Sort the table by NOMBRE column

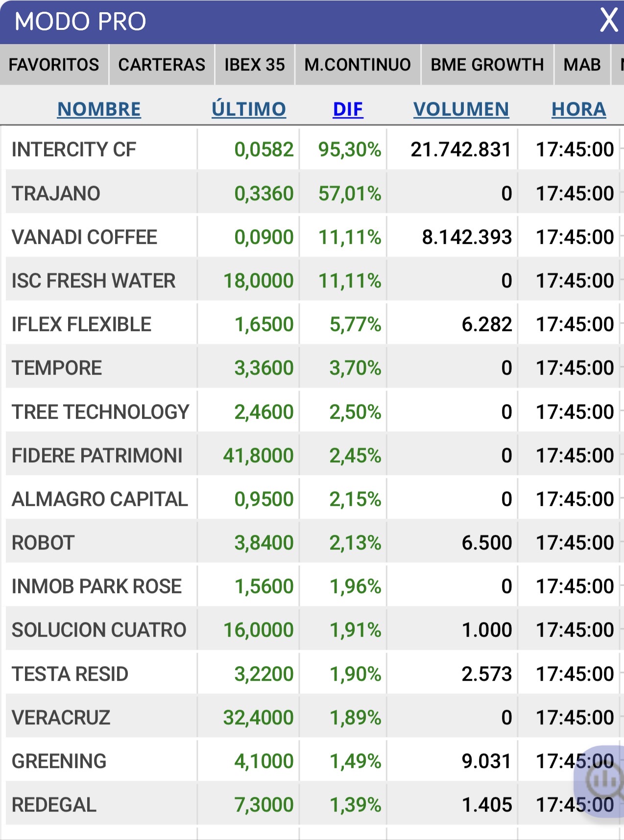tap(99, 109)
